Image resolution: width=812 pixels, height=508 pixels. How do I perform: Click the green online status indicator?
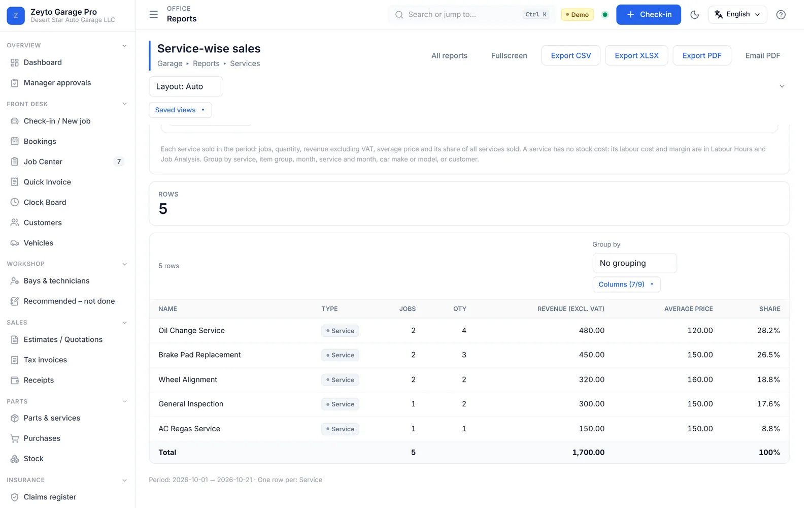pyautogui.click(x=604, y=15)
